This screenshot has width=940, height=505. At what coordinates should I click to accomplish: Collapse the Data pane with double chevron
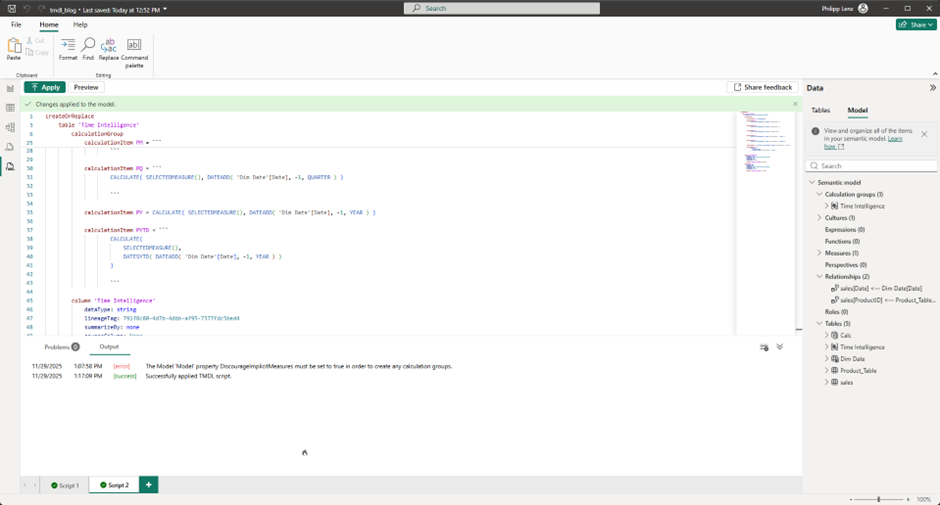click(x=932, y=88)
